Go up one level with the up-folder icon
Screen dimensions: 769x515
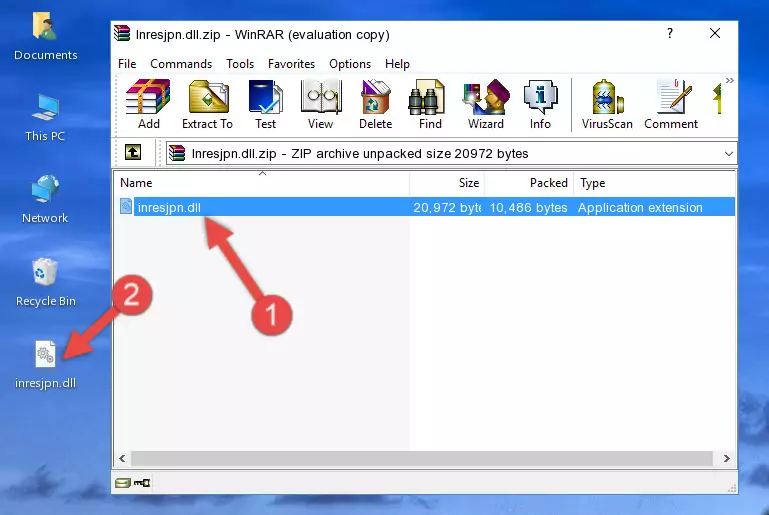(133, 153)
